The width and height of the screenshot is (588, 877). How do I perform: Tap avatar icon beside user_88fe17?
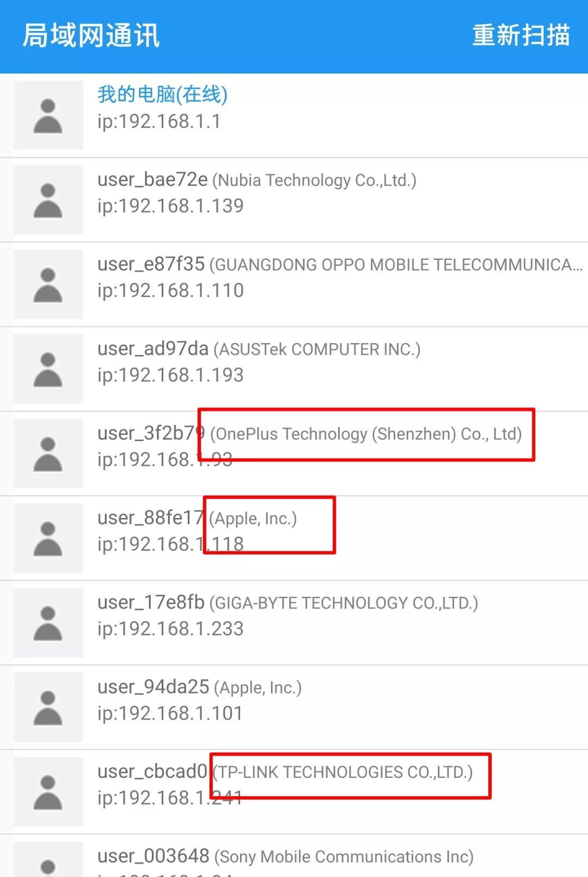48,538
